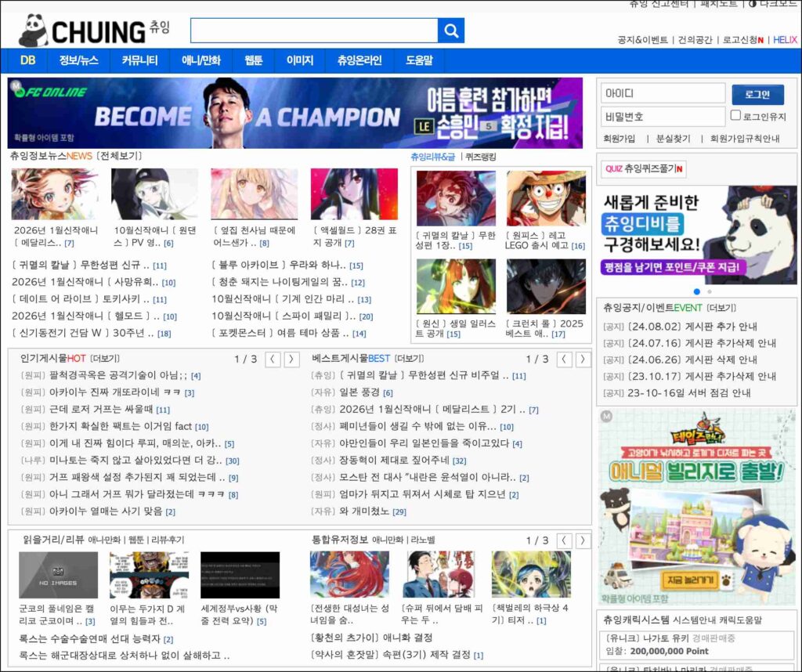Open the 회원가입 link

click(x=619, y=139)
